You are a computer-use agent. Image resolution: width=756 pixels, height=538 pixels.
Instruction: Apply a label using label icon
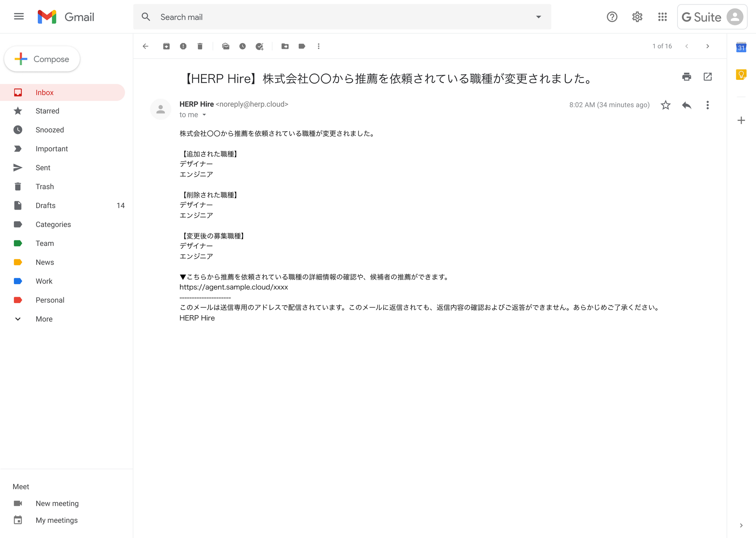(x=302, y=46)
